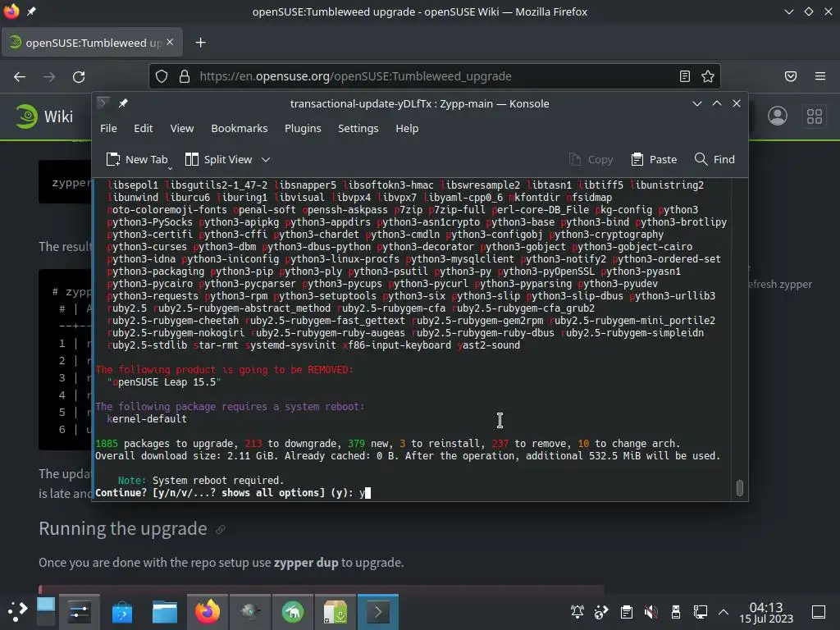The width and height of the screenshot is (840, 630).
Task: Click the Firefox window pin icon
Action: coord(32,11)
